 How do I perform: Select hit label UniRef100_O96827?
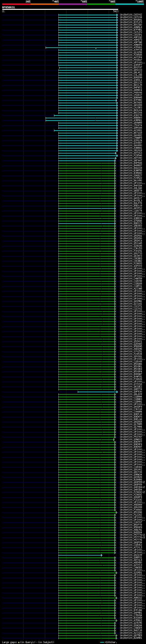pyautogui.click(x=131, y=175)
